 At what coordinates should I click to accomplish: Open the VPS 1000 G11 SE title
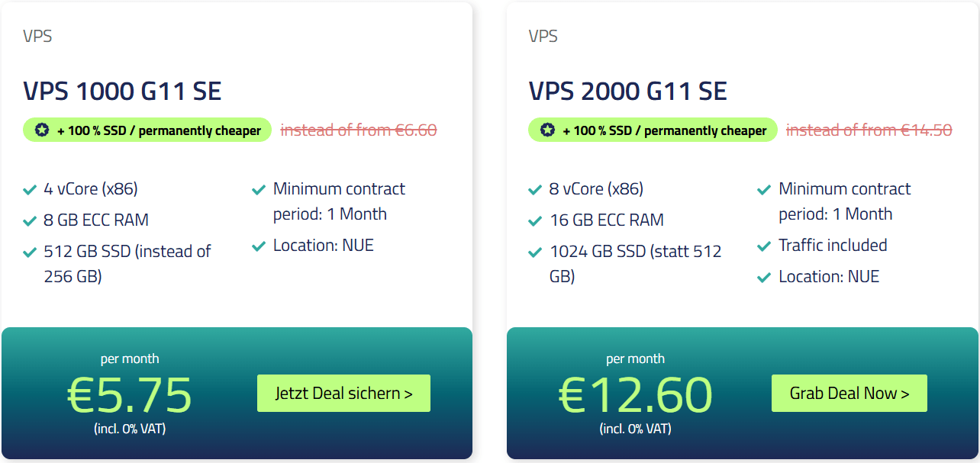point(122,92)
